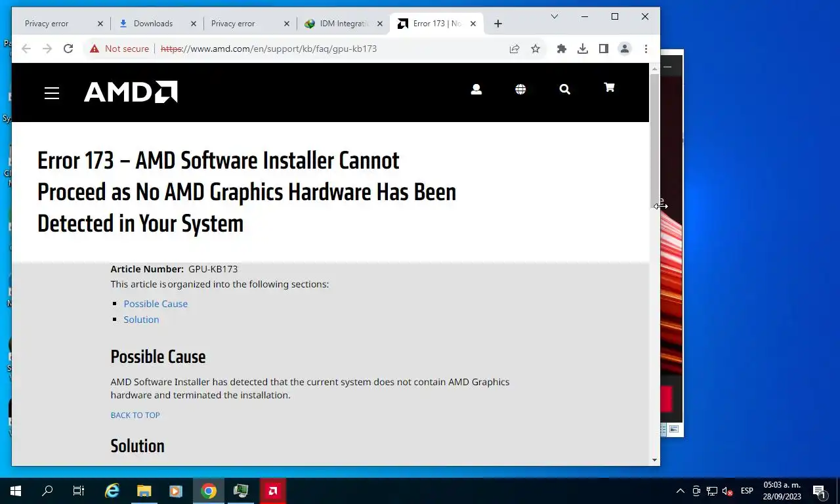Click BACK TO TOP link
Viewport: 840px width, 504px height.
pos(135,415)
